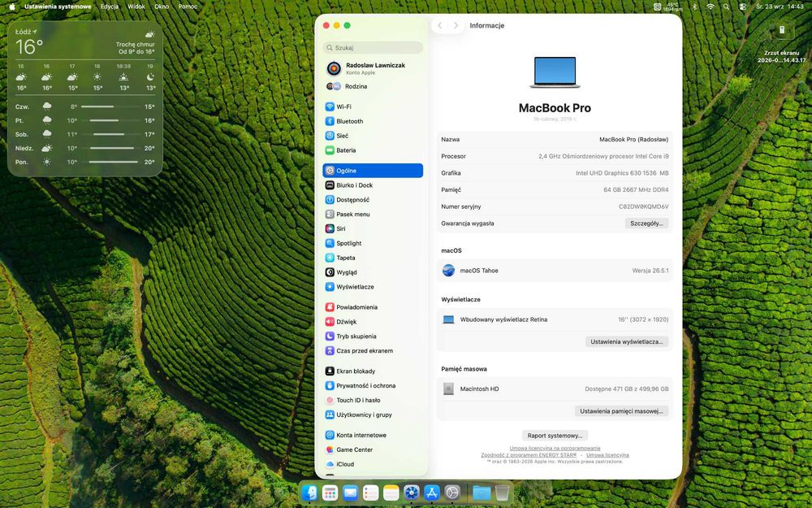Click the Macintosh HD storage row
The height and width of the screenshot is (508, 812).
click(555, 389)
